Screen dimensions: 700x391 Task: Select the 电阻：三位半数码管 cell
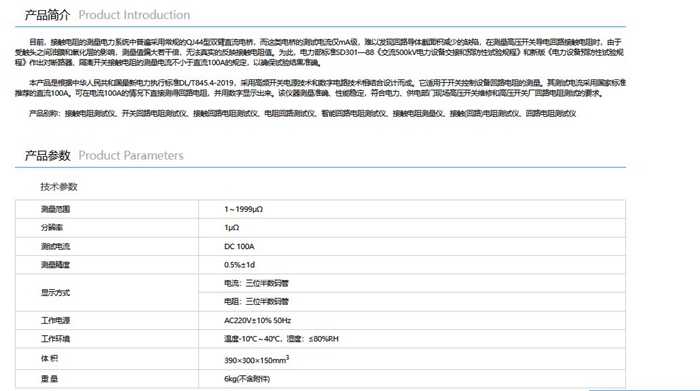coord(412,302)
